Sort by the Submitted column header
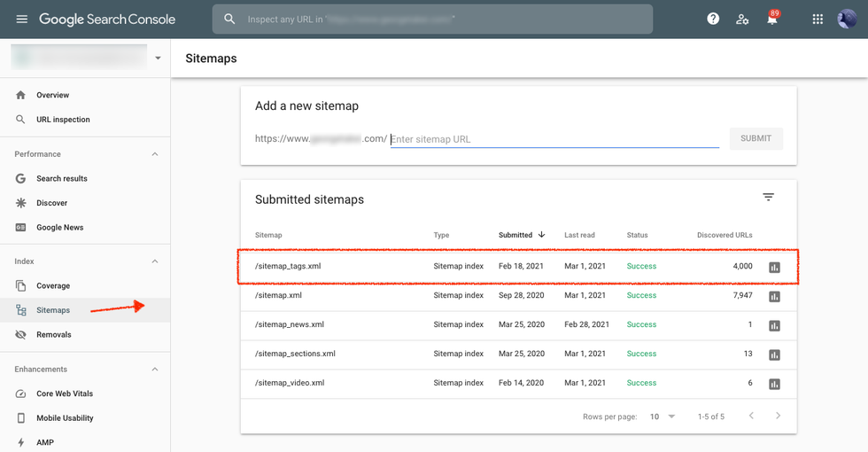 click(x=516, y=235)
